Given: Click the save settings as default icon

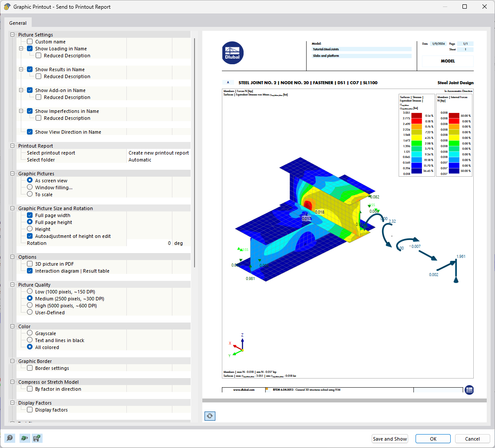Looking at the screenshot, I should tap(37, 438).
